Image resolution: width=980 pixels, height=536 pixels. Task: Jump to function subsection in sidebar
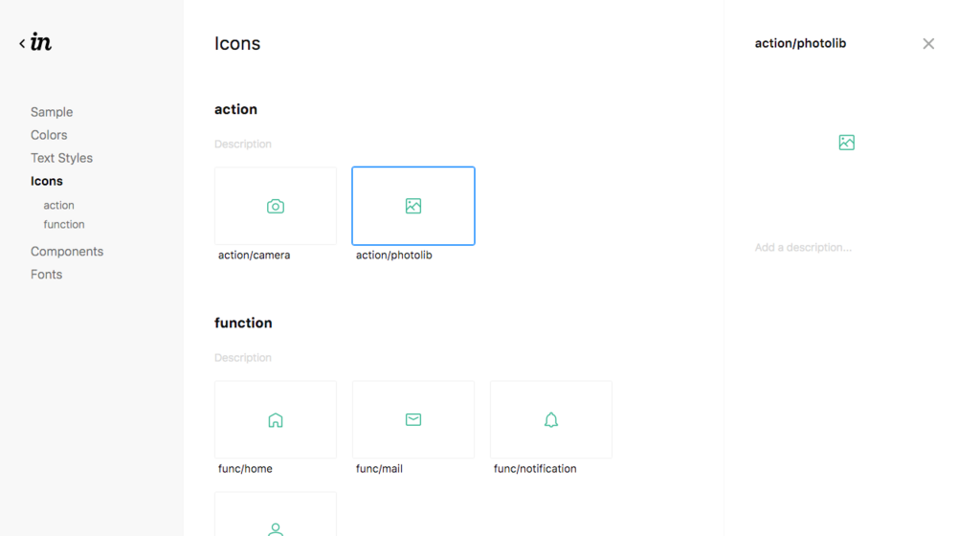pyautogui.click(x=64, y=224)
